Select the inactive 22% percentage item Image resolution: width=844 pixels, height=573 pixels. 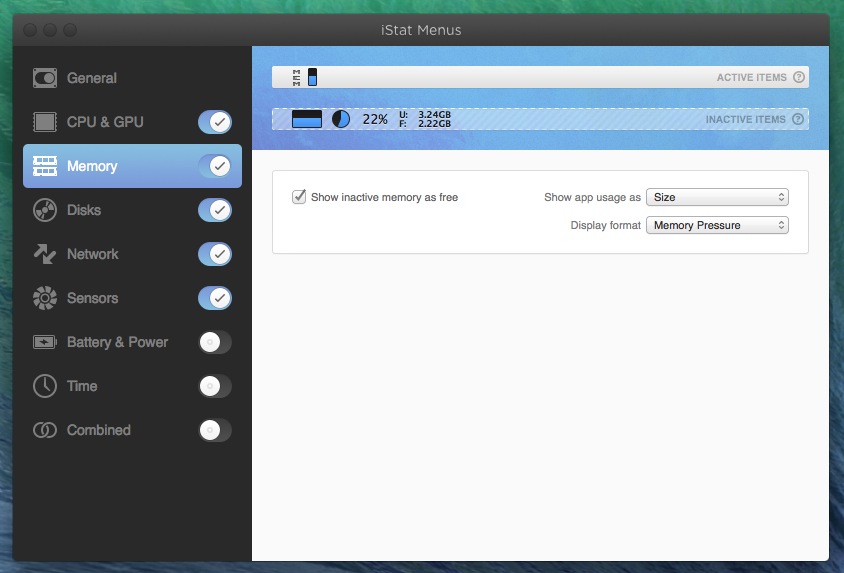coord(375,119)
